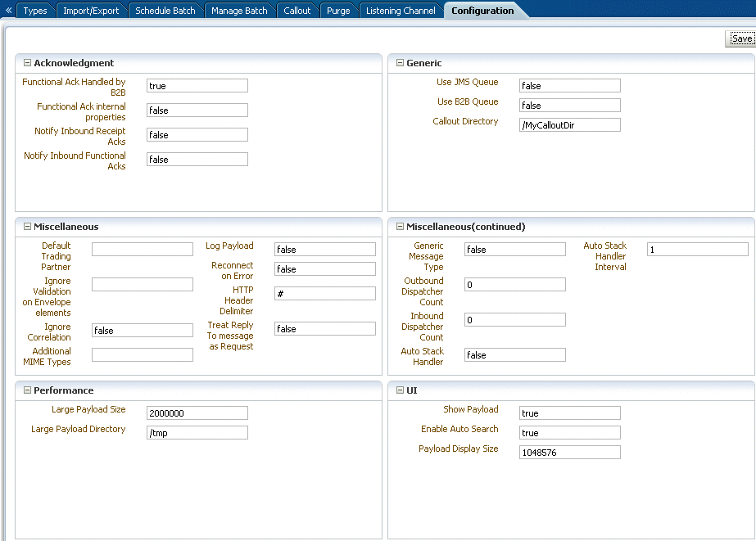Collapse the Generic section
The width and height of the screenshot is (756, 541).
tap(400, 63)
